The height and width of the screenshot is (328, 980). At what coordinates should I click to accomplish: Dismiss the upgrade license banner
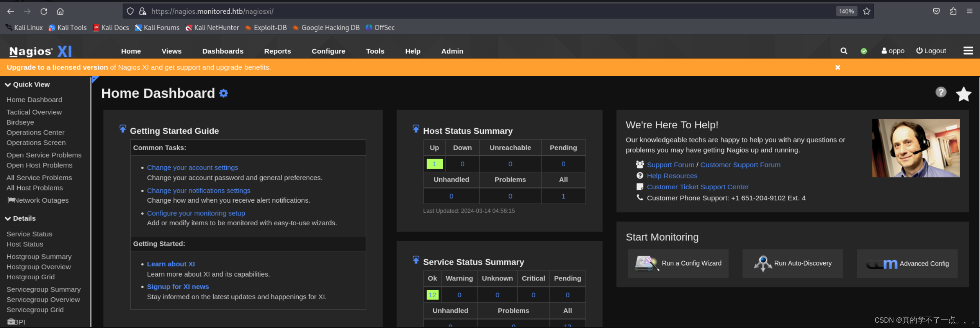pyautogui.click(x=838, y=67)
